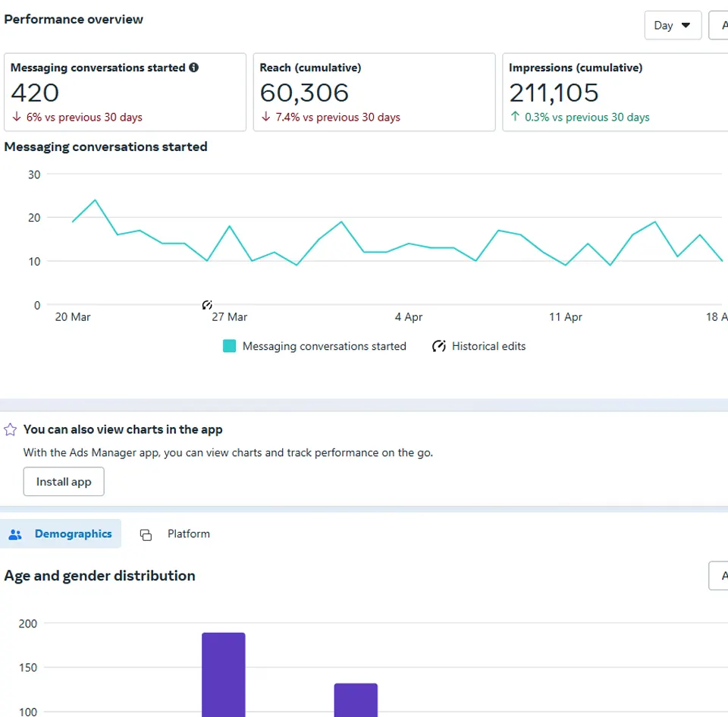Click the star icon beside the view charts notice
728x717 pixels.
click(11, 429)
